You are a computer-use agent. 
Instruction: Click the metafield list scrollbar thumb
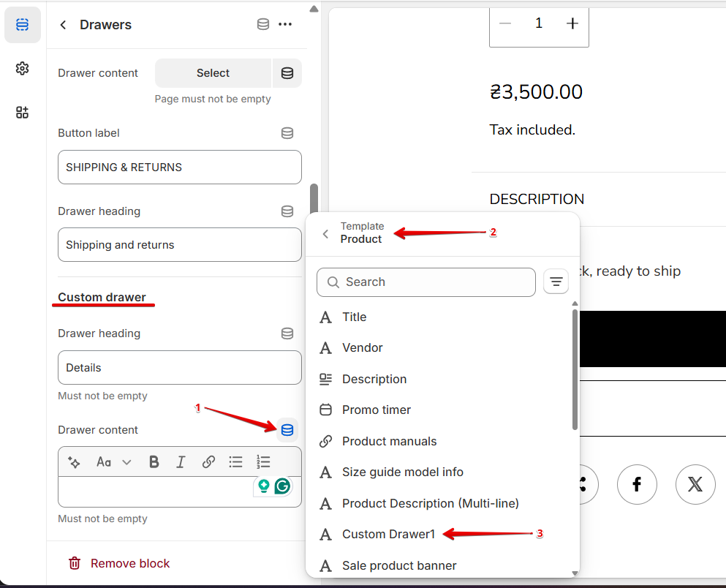coord(575,369)
